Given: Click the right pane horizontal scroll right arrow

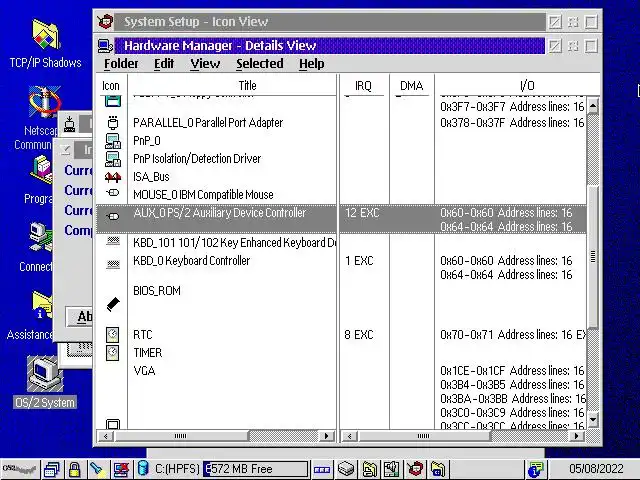Looking at the screenshot, I should pos(576,436).
